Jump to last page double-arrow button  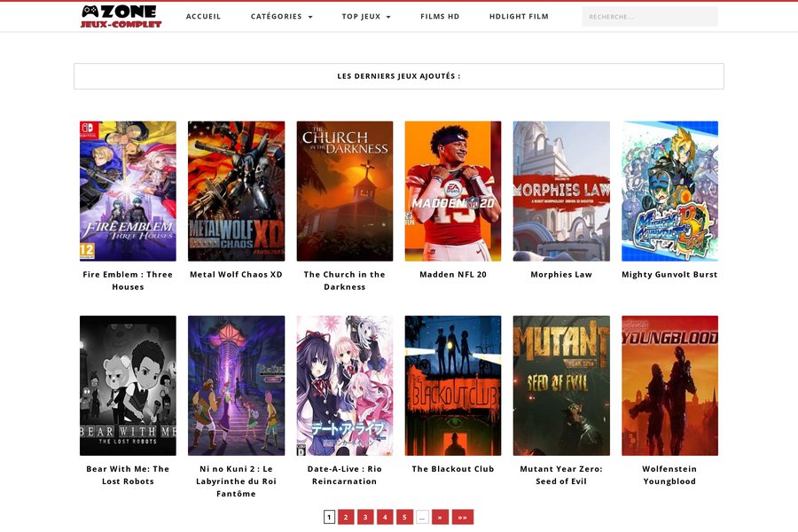tap(463, 517)
